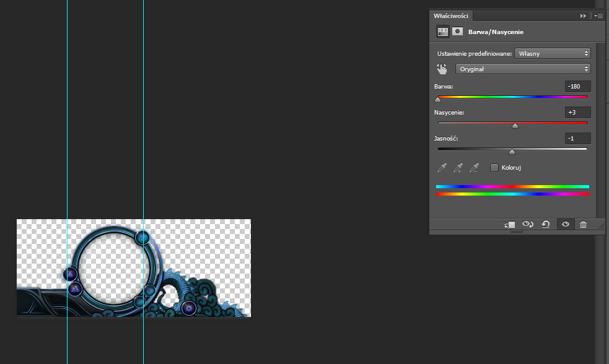Clip the adjustment to the layer below
Viewport: 609px width, 364px height.
(x=509, y=224)
